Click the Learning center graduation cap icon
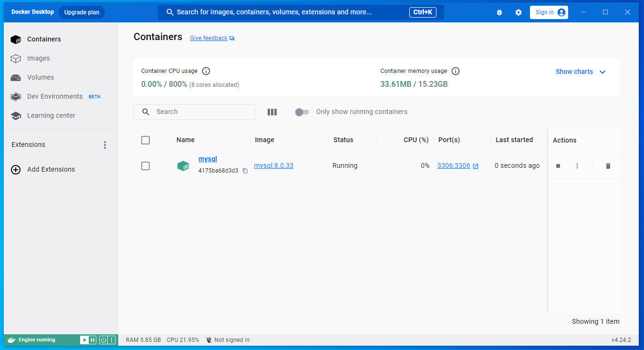Viewport: 644px width, 350px height. [16, 116]
